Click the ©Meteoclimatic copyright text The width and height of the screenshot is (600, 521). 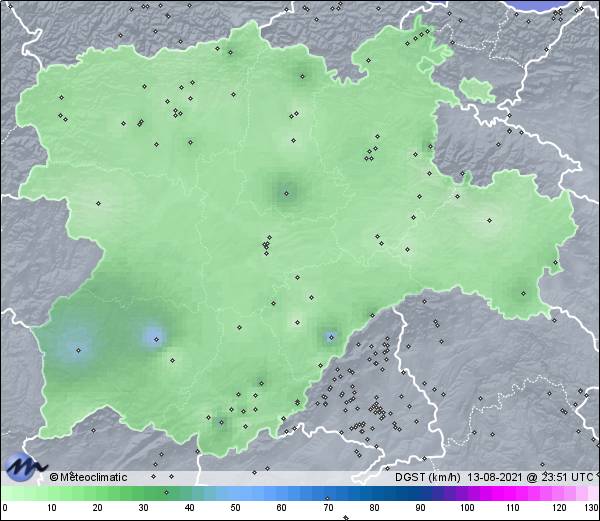(x=88, y=477)
